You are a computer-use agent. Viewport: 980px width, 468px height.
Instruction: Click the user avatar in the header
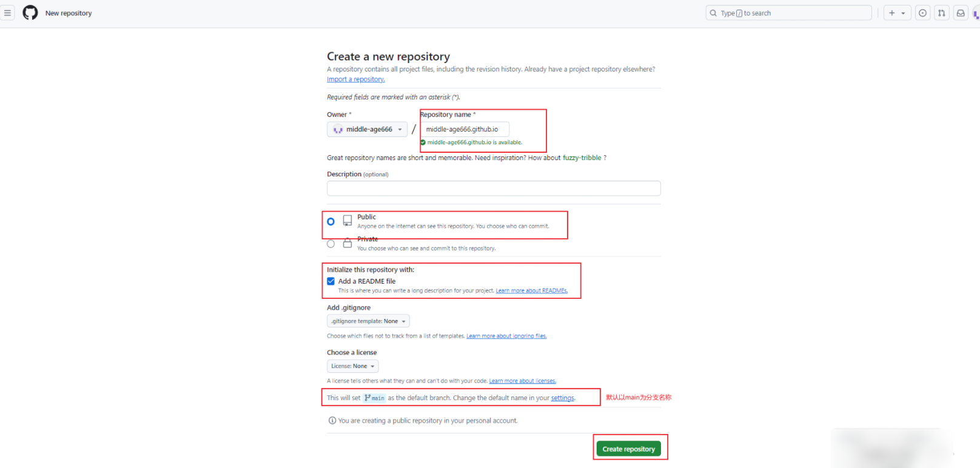click(x=976, y=13)
